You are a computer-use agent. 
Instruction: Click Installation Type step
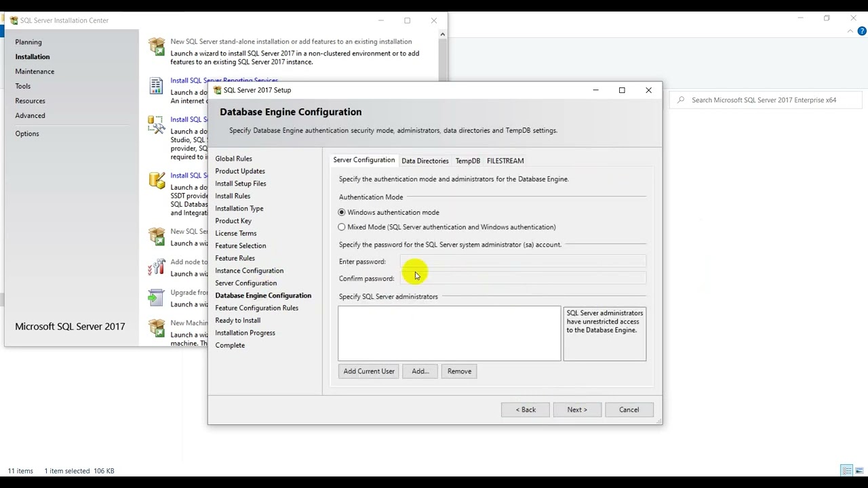point(239,209)
